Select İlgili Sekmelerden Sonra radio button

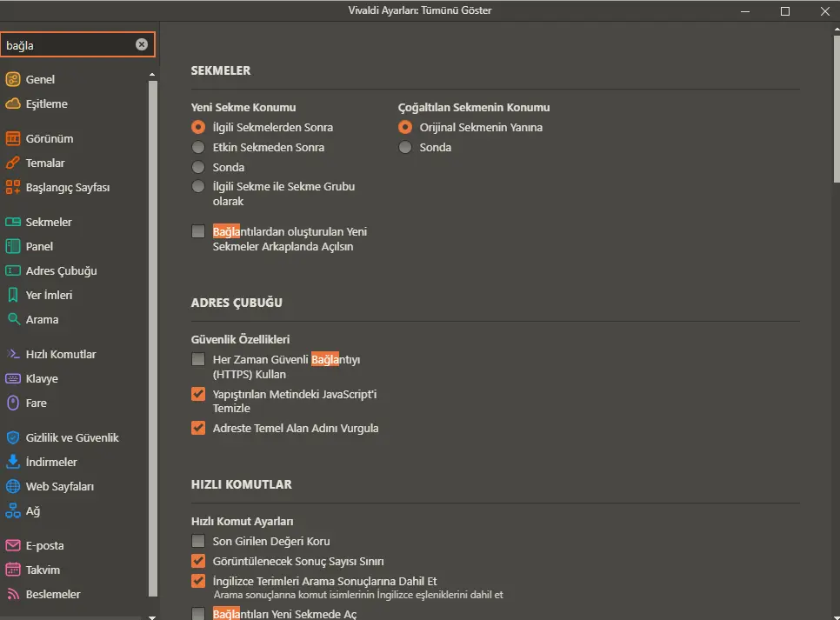198,127
